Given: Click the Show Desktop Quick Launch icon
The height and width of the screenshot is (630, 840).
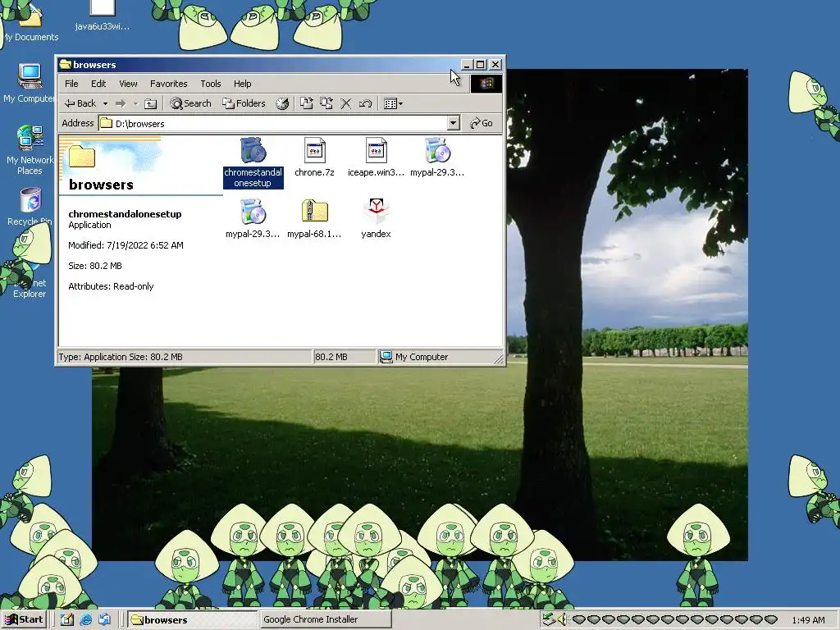Looking at the screenshot, I should (67, 620).
